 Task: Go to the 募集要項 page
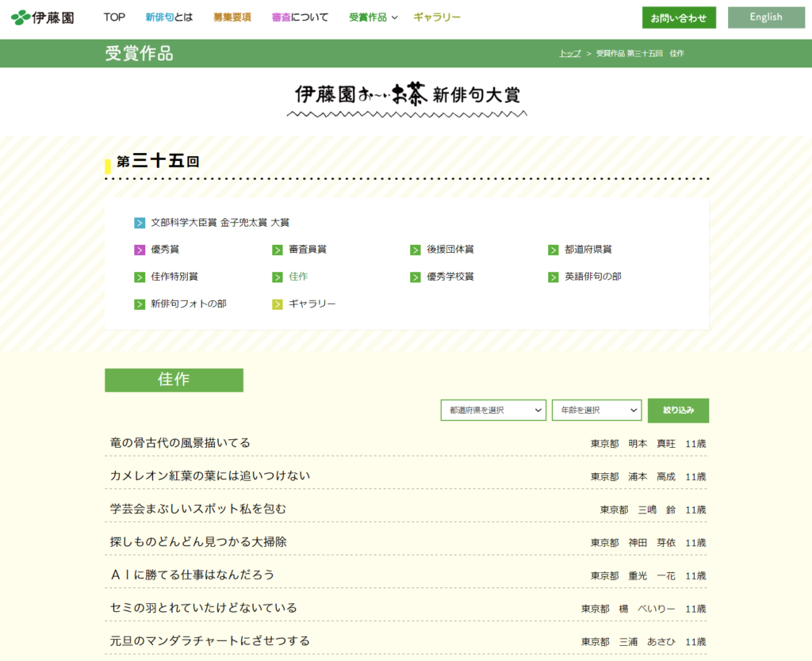click(232, 17)
